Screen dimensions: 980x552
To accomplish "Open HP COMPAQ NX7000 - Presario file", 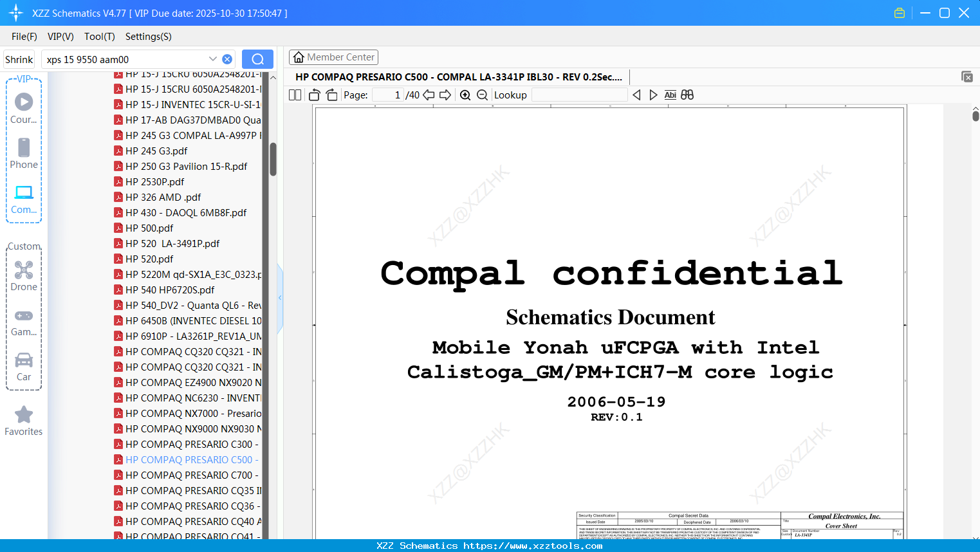I will tap(188, 413).
